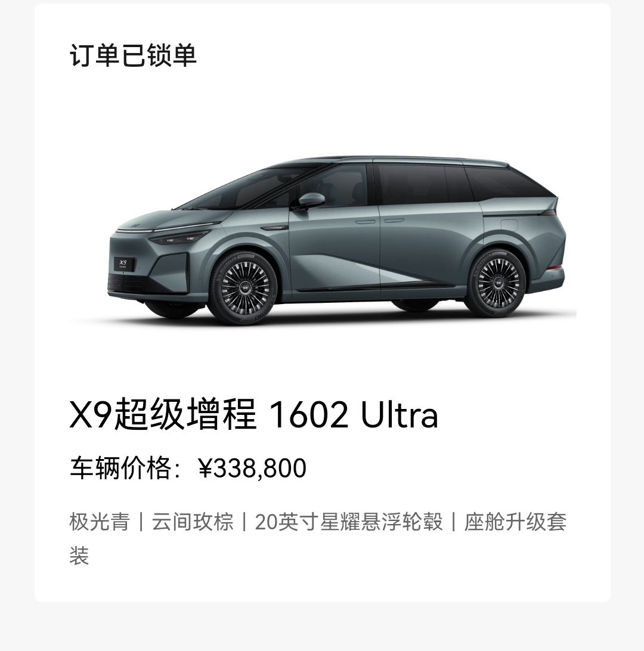
Task: Select the 云间玫棕 interior spec
Action: coord(192,522)
